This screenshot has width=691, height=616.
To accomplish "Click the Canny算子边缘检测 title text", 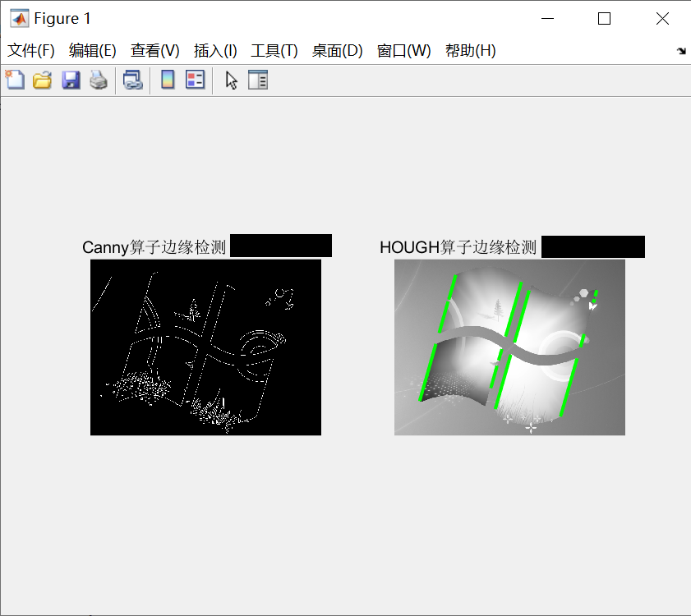I will coord(154,247).
